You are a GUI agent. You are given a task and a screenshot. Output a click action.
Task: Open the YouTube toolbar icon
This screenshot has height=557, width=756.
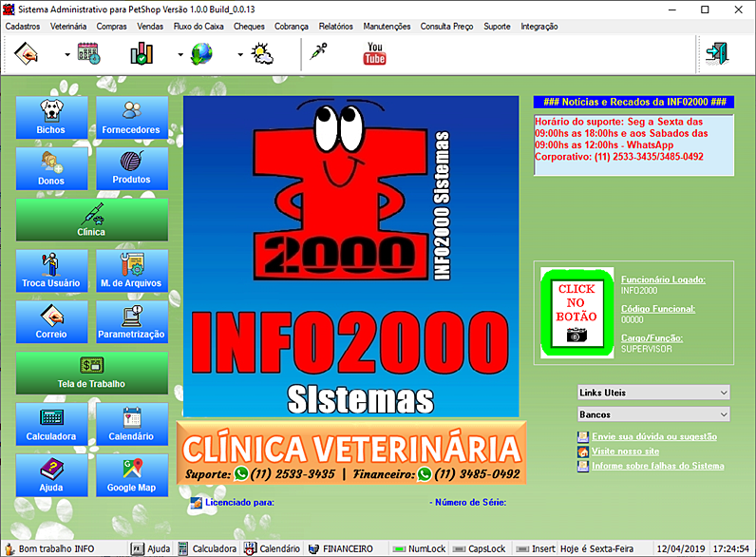[374, 53]
